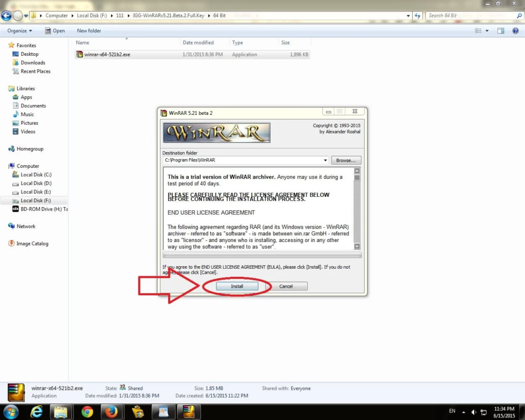Select Local Disk (C:) in navigation pane
Image resolution: width=525 pixels, height=420 pixels.
36,175
